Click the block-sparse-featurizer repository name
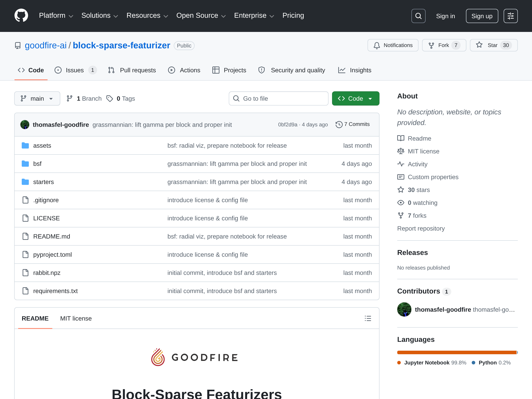 (121, 45)
